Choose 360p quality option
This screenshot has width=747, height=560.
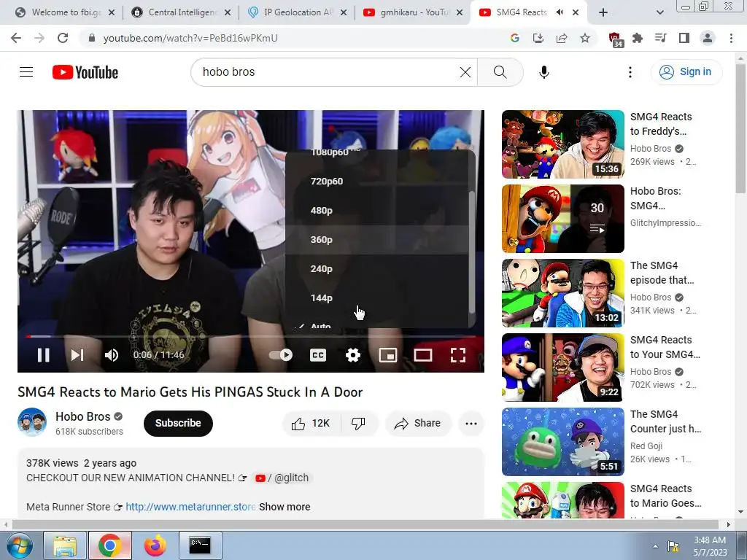tap(377, 239)
